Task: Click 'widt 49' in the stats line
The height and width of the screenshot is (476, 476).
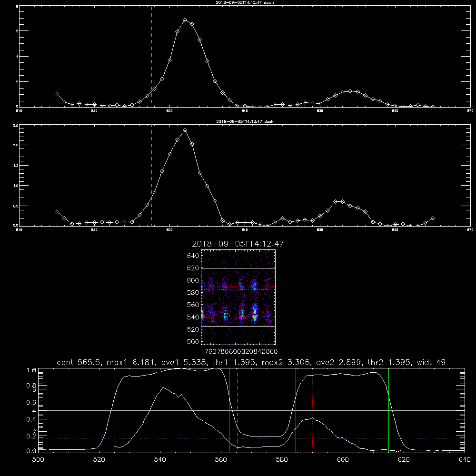Action: pos(431,362)
